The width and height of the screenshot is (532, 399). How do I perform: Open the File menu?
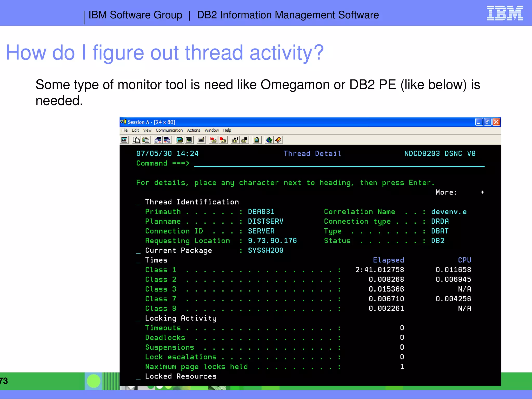point(124,130)
